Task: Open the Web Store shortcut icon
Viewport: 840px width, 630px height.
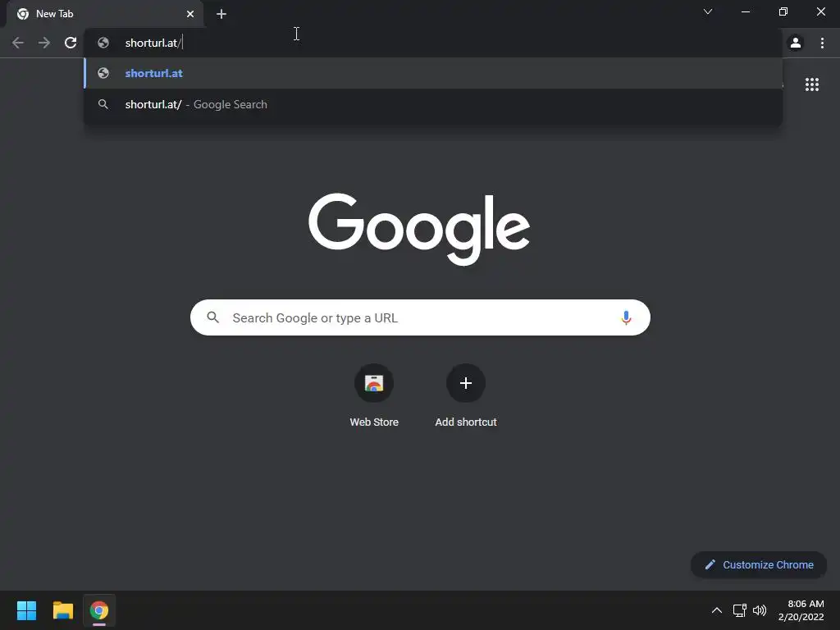Action: pyautogui.click(x=374, y=383)
